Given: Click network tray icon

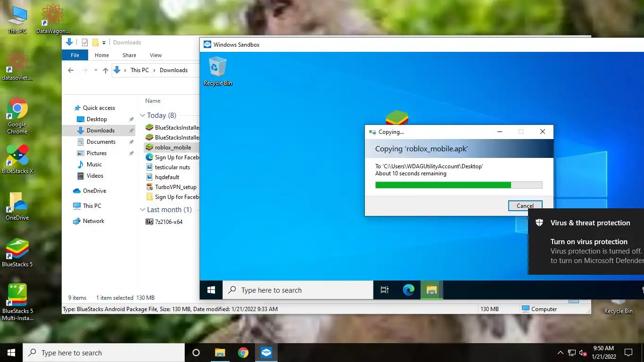Looking at the screenshot, I should coord(571,353).
